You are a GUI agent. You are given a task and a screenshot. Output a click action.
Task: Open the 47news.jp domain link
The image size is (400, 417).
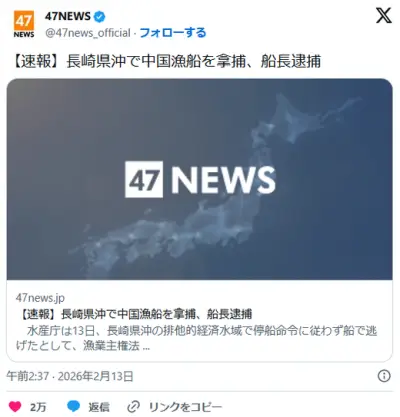tap(40, 298)
